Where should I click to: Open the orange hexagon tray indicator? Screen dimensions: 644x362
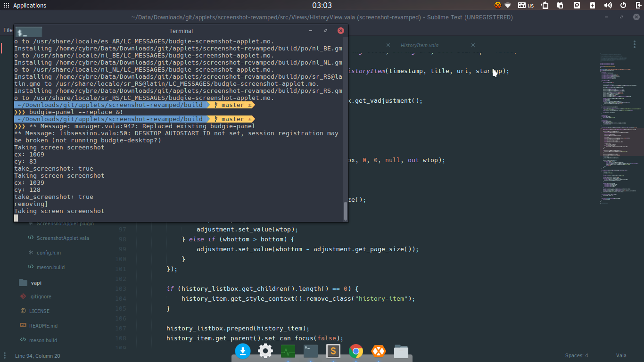point(497,6)
